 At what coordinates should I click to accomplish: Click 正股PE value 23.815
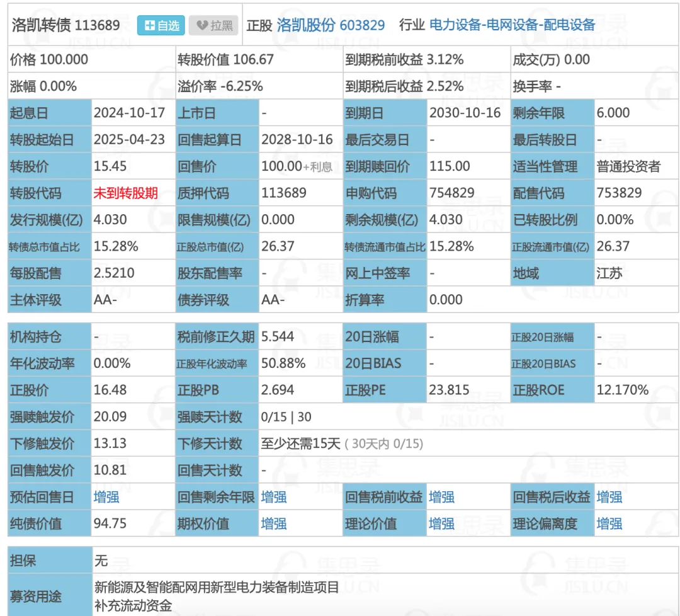[x=450, y=391]
